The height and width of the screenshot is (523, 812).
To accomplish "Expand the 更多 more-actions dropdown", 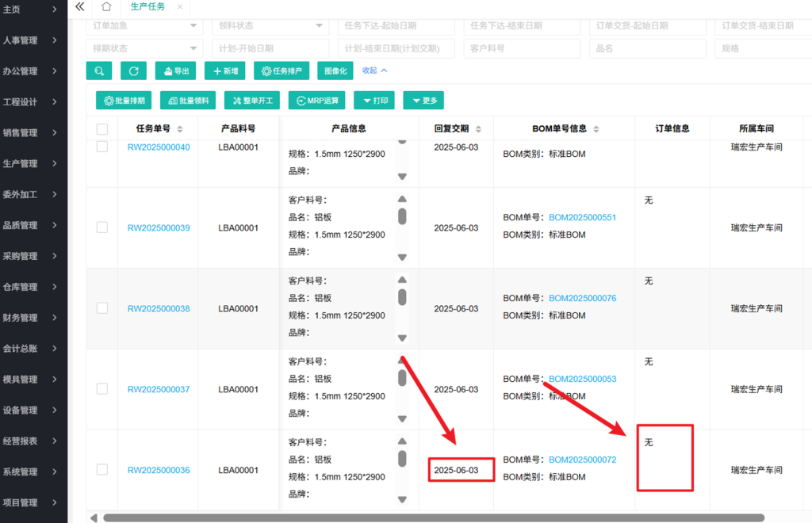I will (x=423, y=101).
